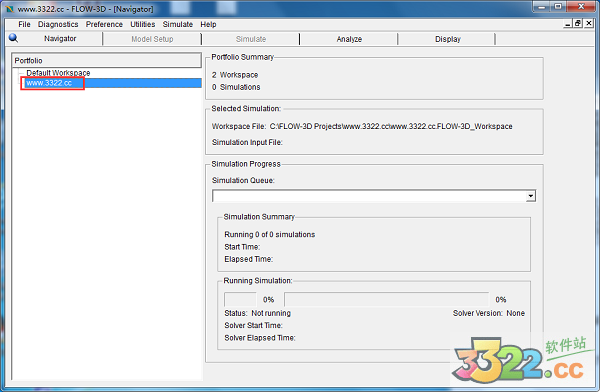Image resolution: width=600 pixels, height=392 pixels.
Task: Open the Preference menu
Action: coord(104,24)
